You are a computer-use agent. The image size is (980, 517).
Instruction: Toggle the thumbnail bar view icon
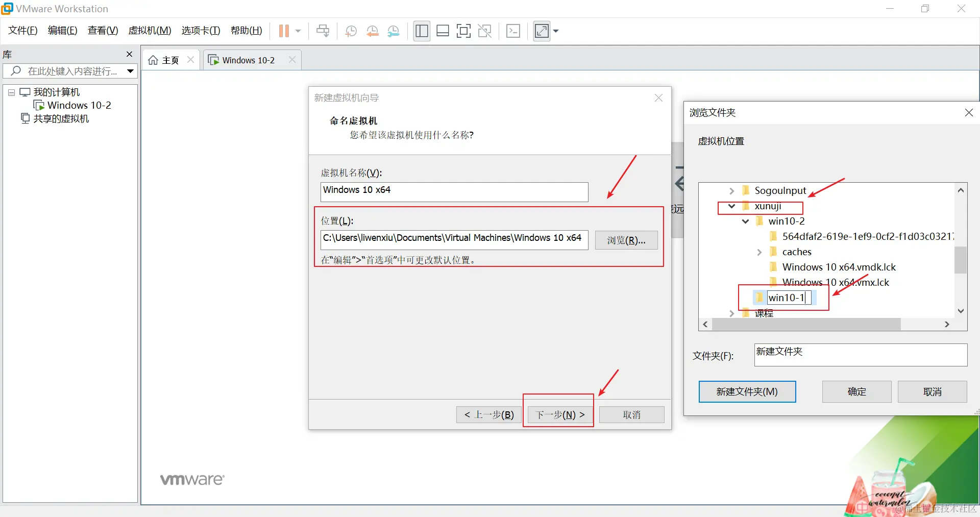click(x=443, y=31)
